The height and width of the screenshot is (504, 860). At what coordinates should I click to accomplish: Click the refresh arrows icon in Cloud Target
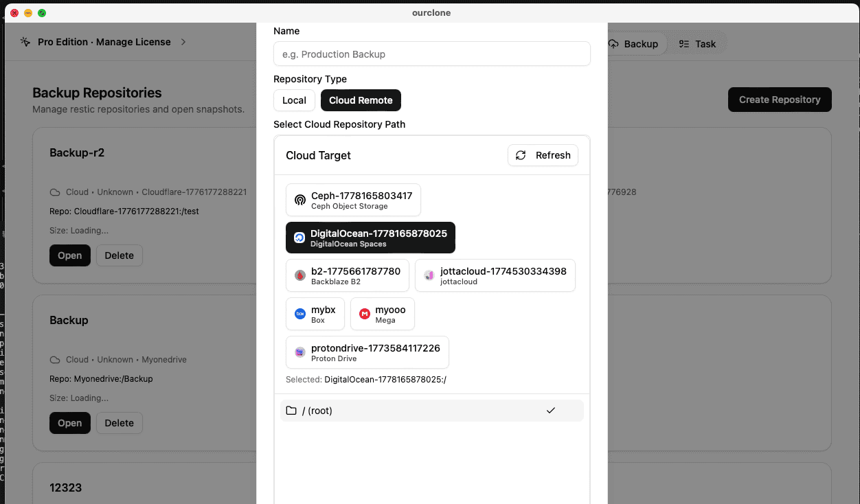[521, 155]
